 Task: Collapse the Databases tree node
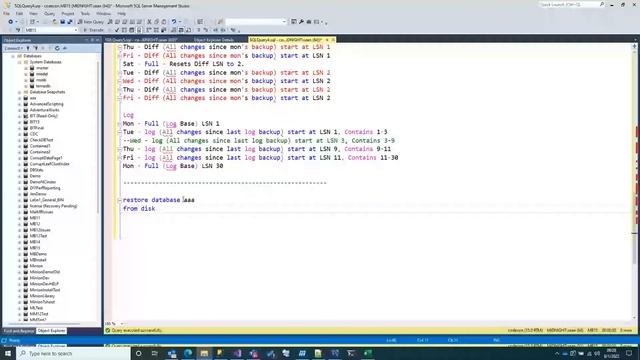(13, 56)
